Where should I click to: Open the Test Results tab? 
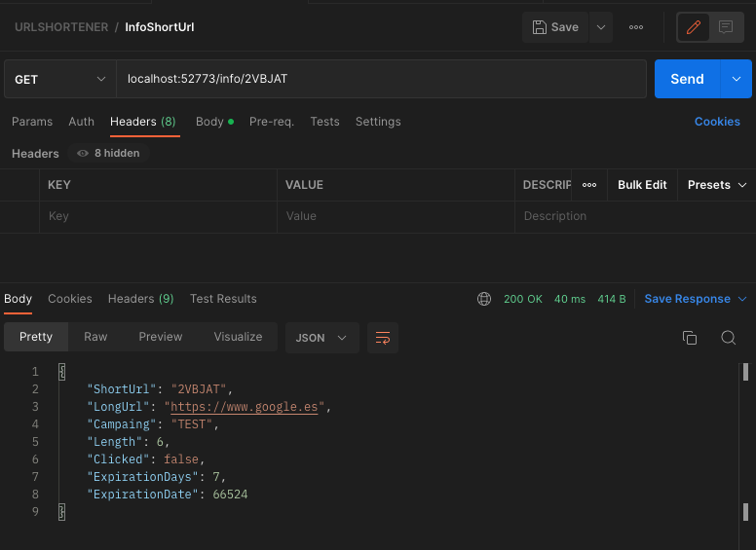coord(223,299)
